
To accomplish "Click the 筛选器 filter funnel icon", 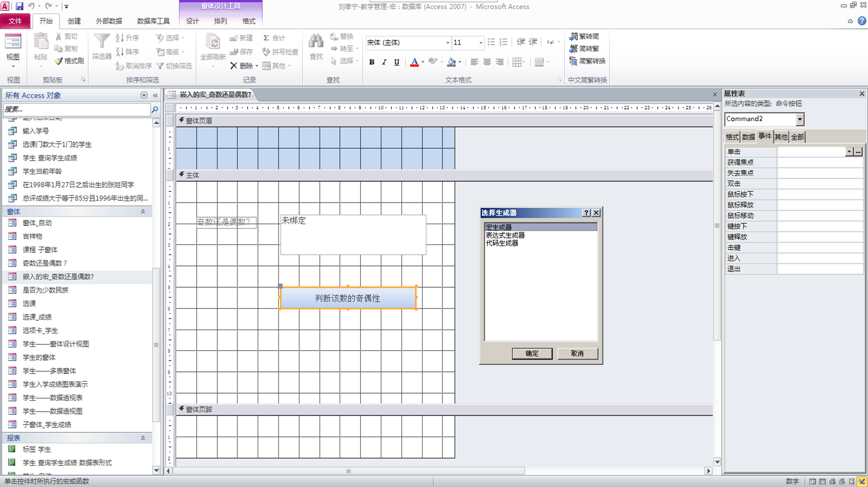I will click(x=101, y=42).
